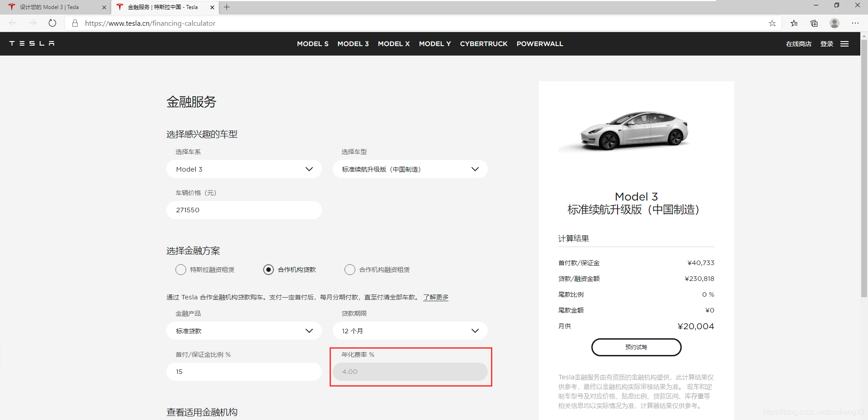Select the 合作机构融资租赁 radio option
The width and height of the screenshot is (868, 420).
(350, 270)
